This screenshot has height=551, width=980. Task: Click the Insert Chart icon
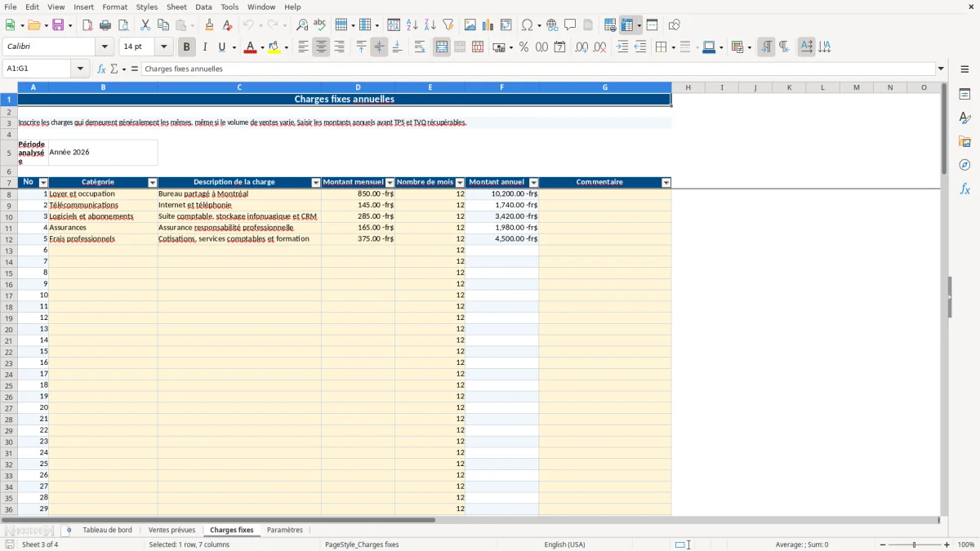click(x=488, y=25)
